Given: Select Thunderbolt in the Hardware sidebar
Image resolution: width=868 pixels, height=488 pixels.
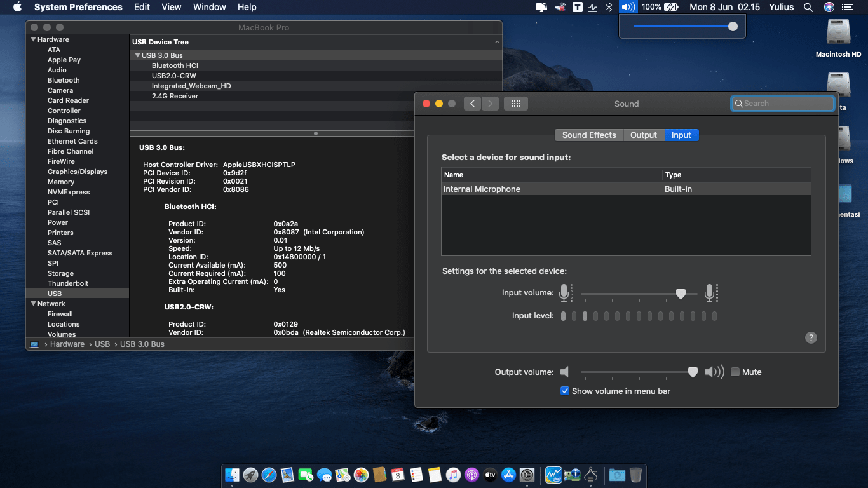Looking at the screenshot, I should coord(68,283).
